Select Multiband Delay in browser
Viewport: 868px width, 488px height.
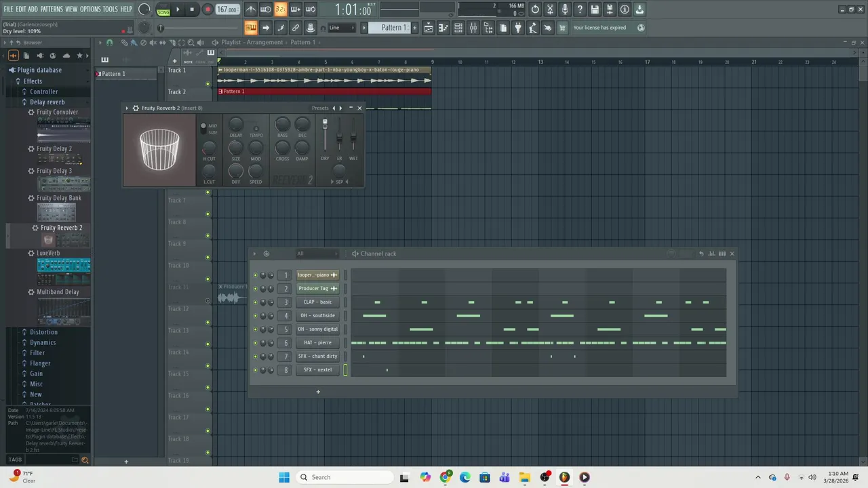(58, 292)
